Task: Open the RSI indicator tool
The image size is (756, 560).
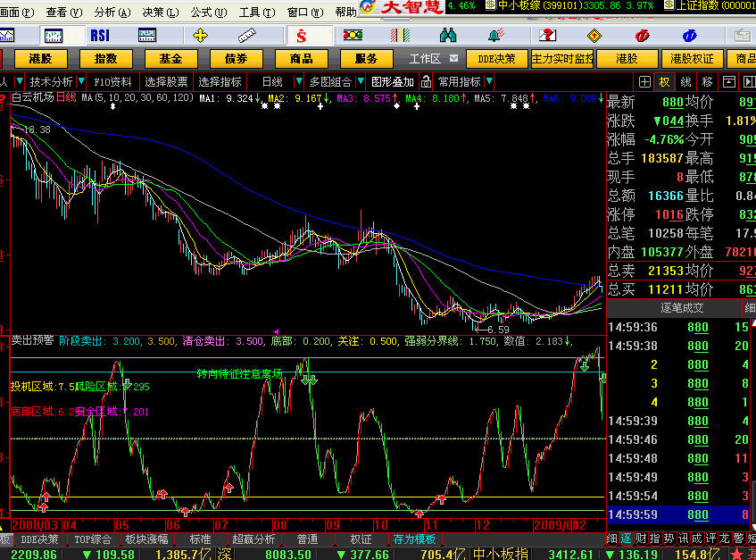Action: [x=100, y=35]
